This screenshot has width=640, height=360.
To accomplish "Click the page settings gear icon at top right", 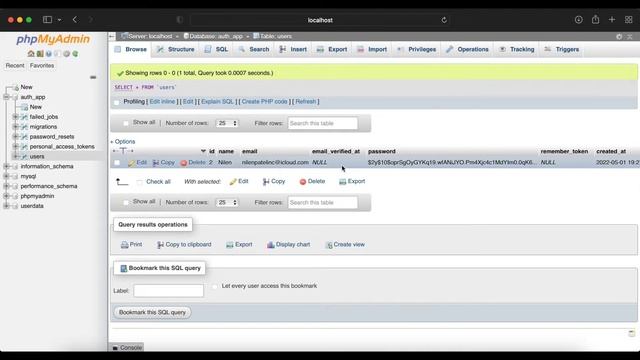I will click(619, 37).
